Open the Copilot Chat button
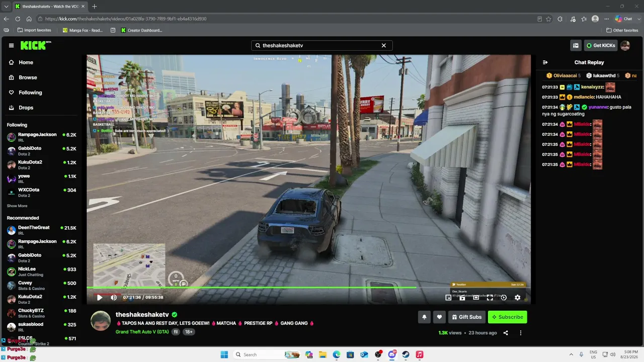 [x=624, y=19]
